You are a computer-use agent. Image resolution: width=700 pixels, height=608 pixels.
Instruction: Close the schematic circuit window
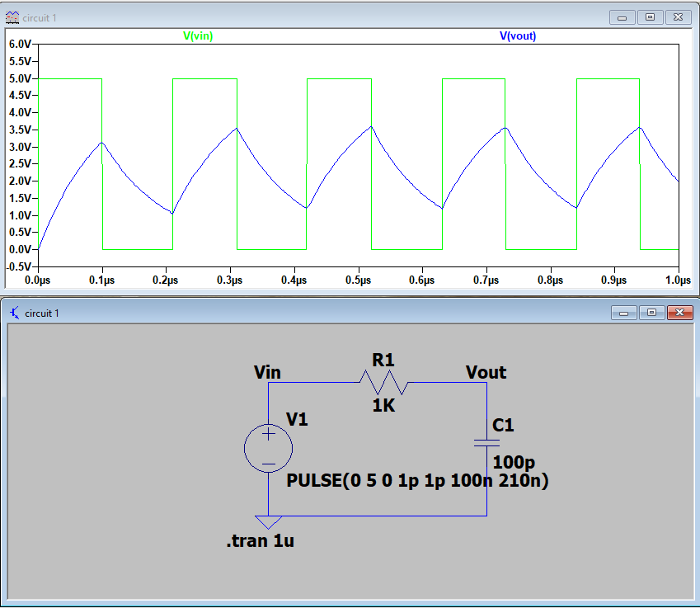(679, 313)
